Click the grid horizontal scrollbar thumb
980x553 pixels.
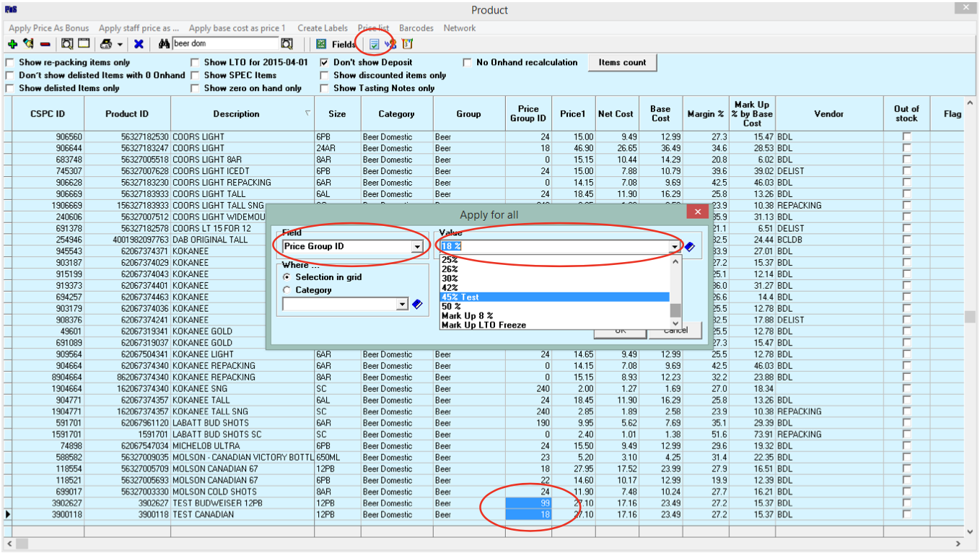coord(22,543)
